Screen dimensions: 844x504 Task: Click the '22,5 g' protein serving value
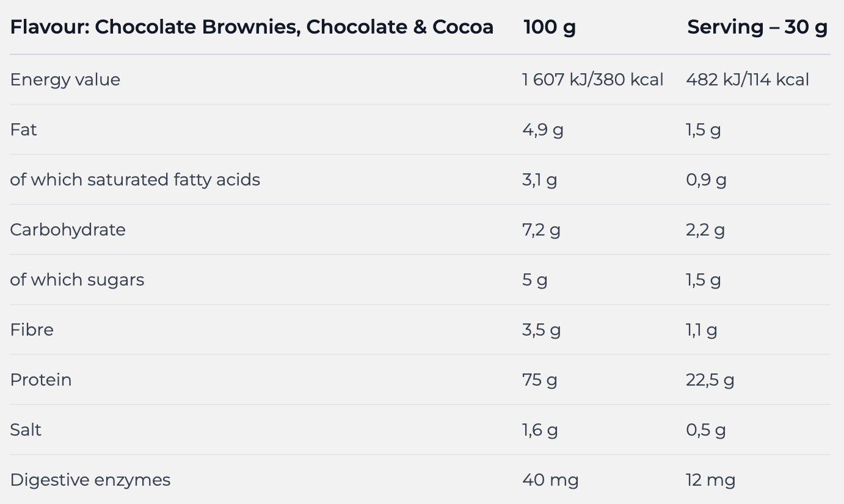(710, 380)
